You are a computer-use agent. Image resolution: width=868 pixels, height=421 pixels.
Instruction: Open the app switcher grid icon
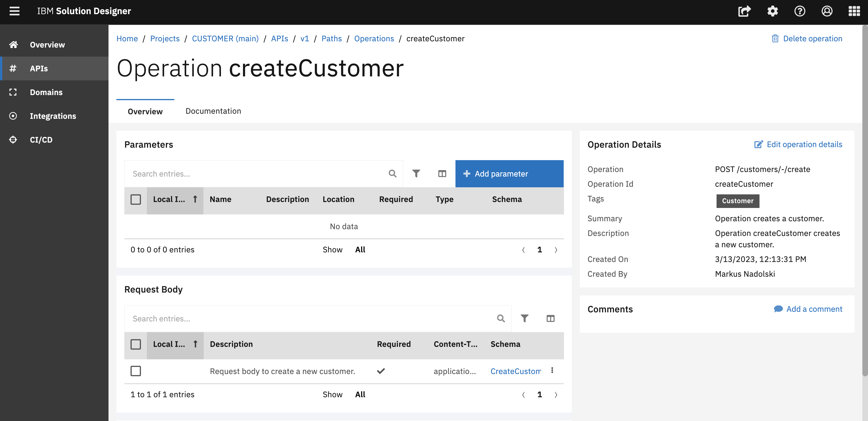854,11
